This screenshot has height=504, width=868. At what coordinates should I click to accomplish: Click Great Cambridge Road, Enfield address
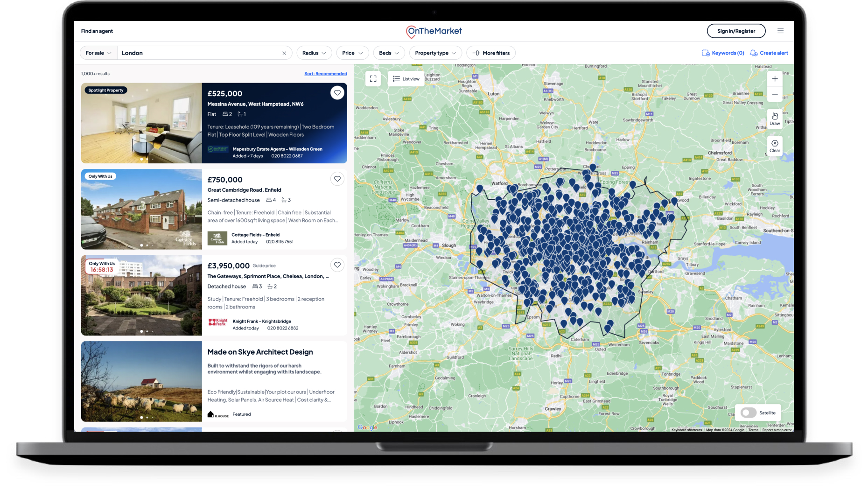point(245,190)
